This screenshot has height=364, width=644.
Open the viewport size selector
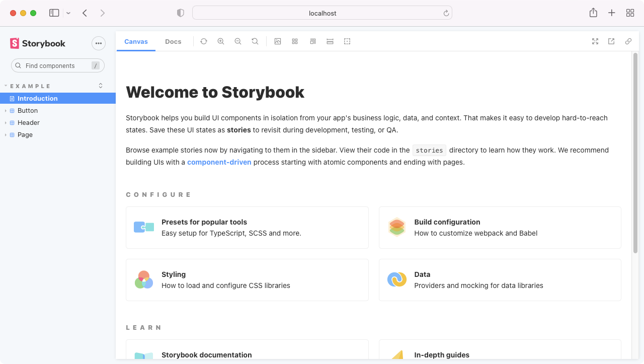312,41
